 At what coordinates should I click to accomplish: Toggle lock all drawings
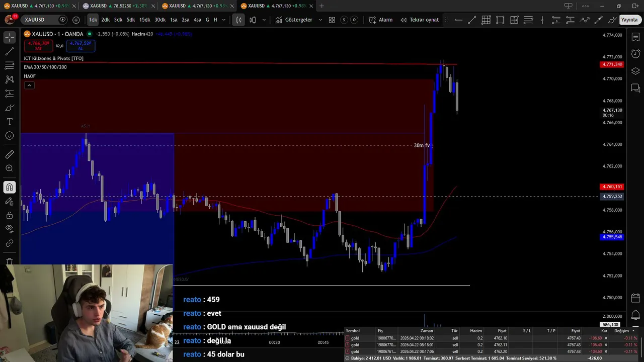10,215
